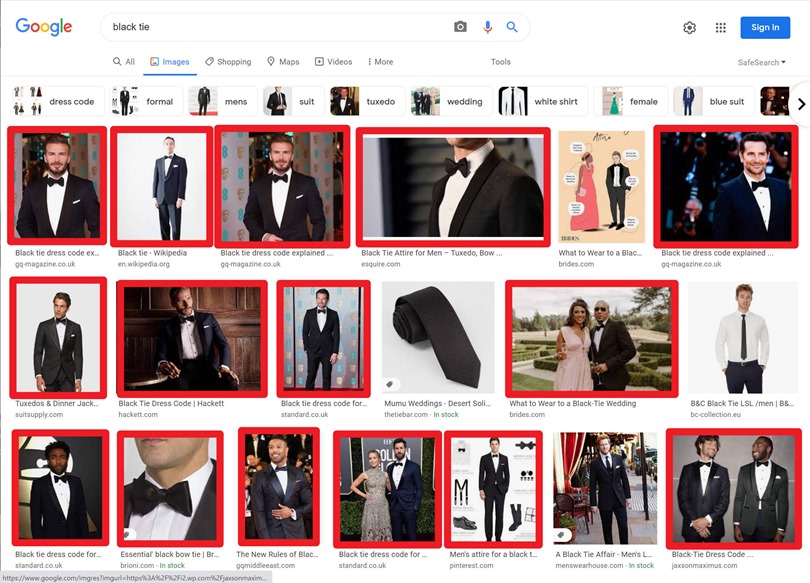
Task: Click the search input field containing black tie
Action: point(280,27)
